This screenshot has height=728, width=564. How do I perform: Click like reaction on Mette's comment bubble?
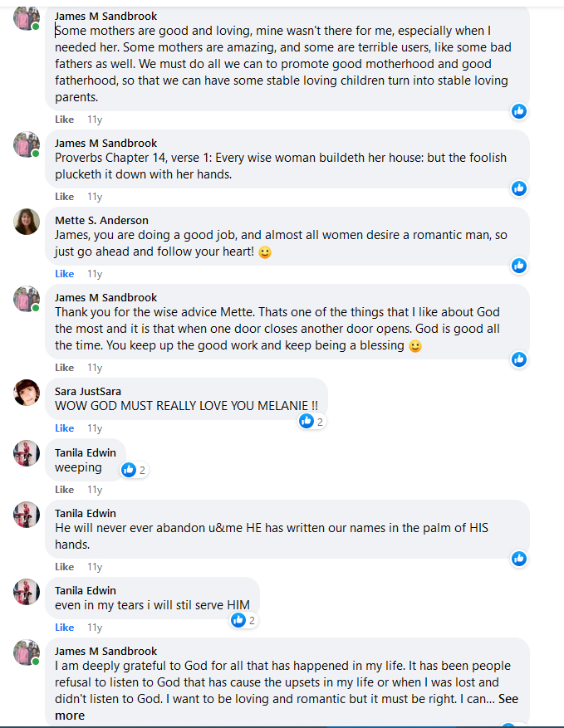coord(519,266)
